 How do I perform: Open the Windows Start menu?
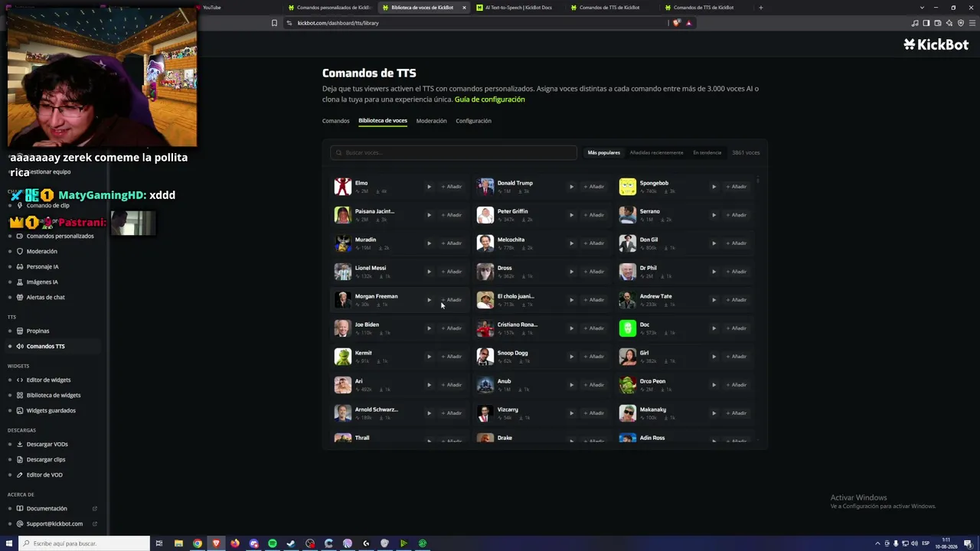tap(9, 543)
